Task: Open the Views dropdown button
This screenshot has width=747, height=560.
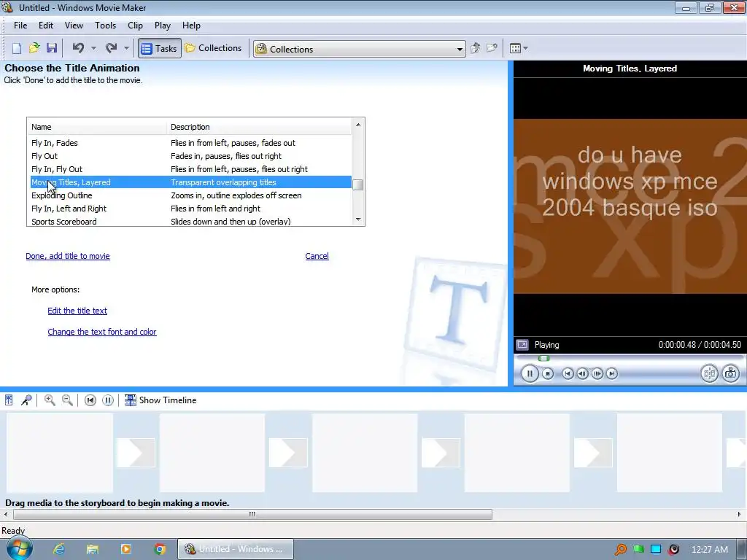Action: point(519,48)
